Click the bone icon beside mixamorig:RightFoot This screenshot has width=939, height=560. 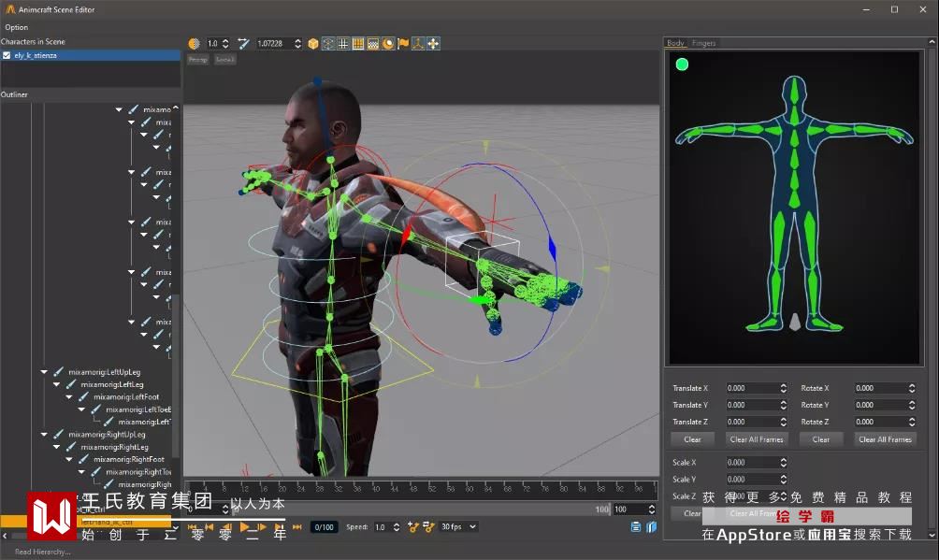pyautogui.click(x=83, y=459)
